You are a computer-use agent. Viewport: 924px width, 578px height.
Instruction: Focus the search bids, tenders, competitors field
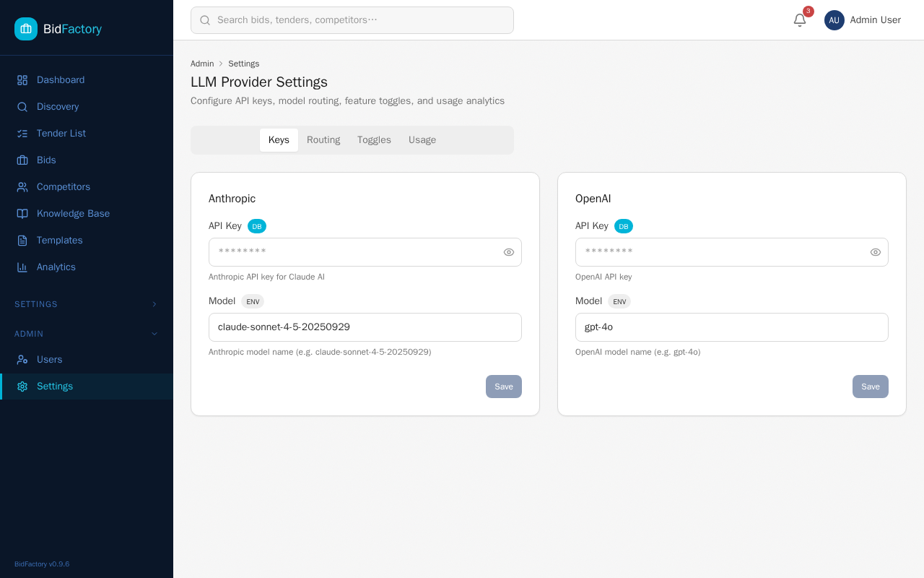[x=352, y=20]
